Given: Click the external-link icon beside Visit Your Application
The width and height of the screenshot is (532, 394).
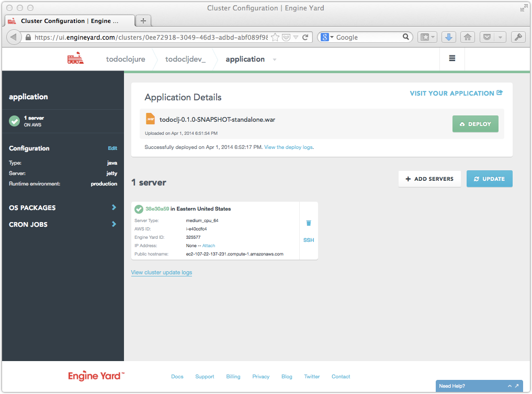Looking at the screenshot, I should coord(500,92).
